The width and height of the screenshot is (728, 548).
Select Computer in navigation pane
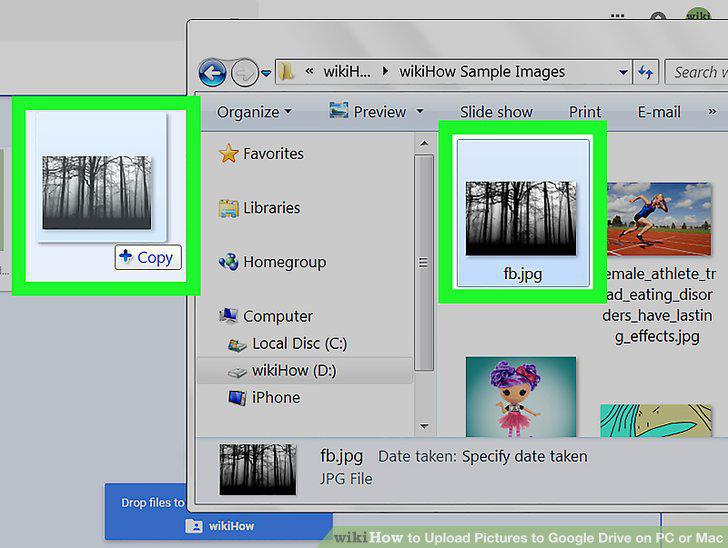pyautogui.click(x=278, y=316)
